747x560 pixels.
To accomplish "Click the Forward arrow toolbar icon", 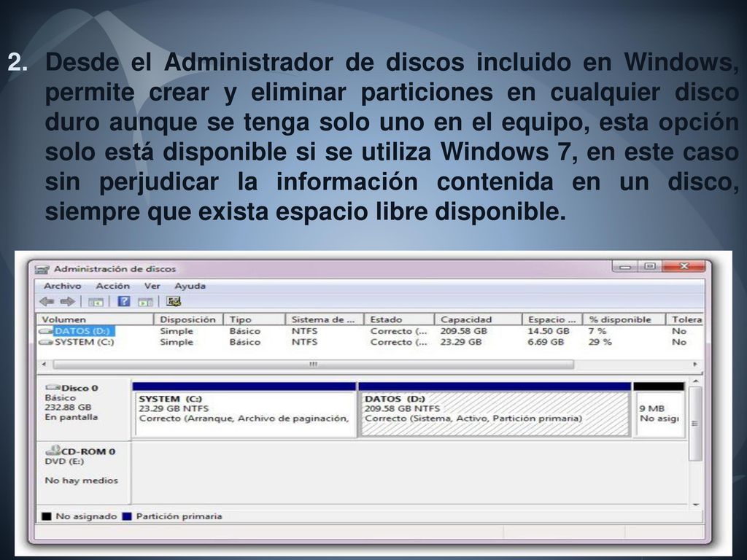I will pos(67,301).
